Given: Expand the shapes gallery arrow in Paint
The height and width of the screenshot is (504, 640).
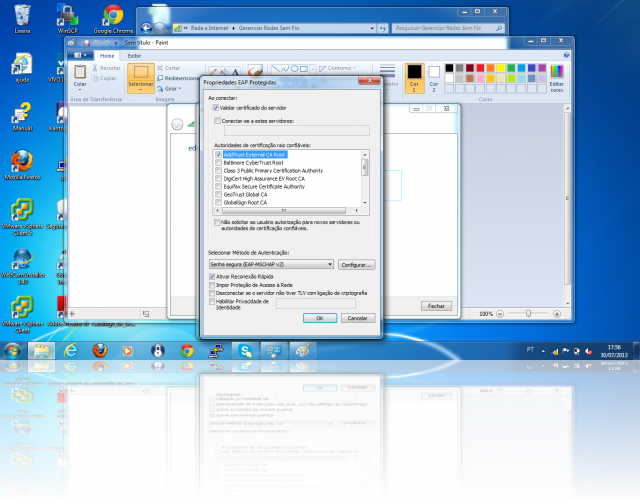Looking at the screenshot, I should pyautogui.click(x=313, y=69).
